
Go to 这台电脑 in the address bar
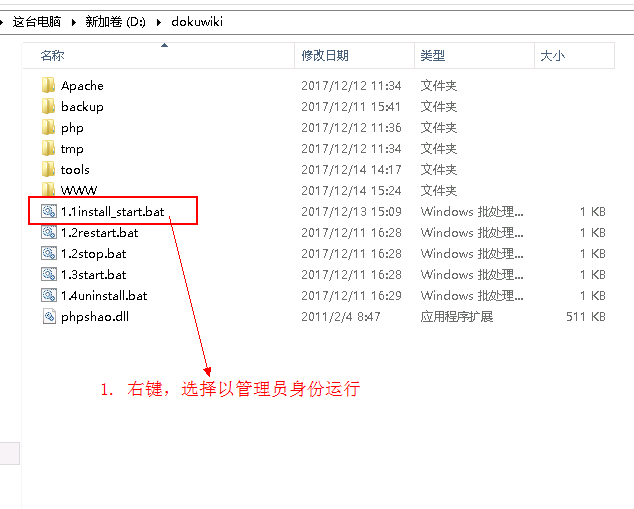point(37,22)
